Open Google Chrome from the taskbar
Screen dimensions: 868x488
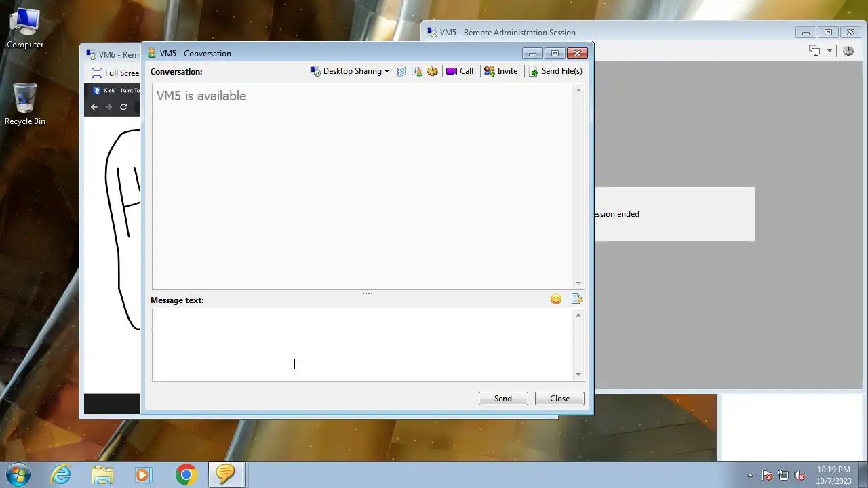186,475
